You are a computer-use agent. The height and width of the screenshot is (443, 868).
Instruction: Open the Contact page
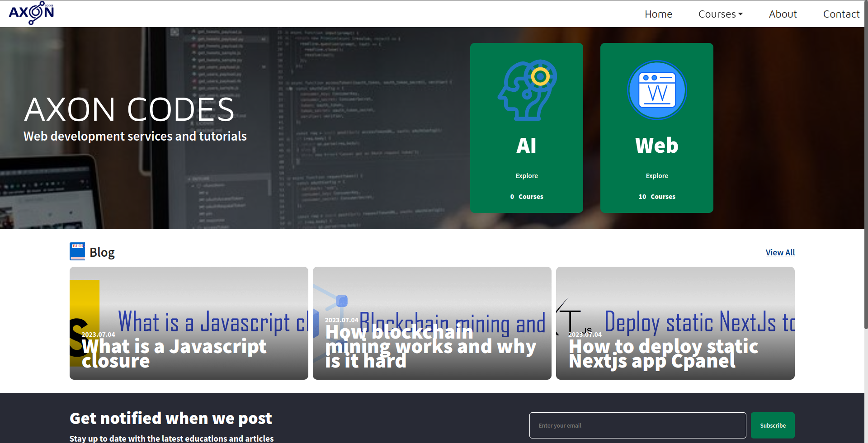841,14
